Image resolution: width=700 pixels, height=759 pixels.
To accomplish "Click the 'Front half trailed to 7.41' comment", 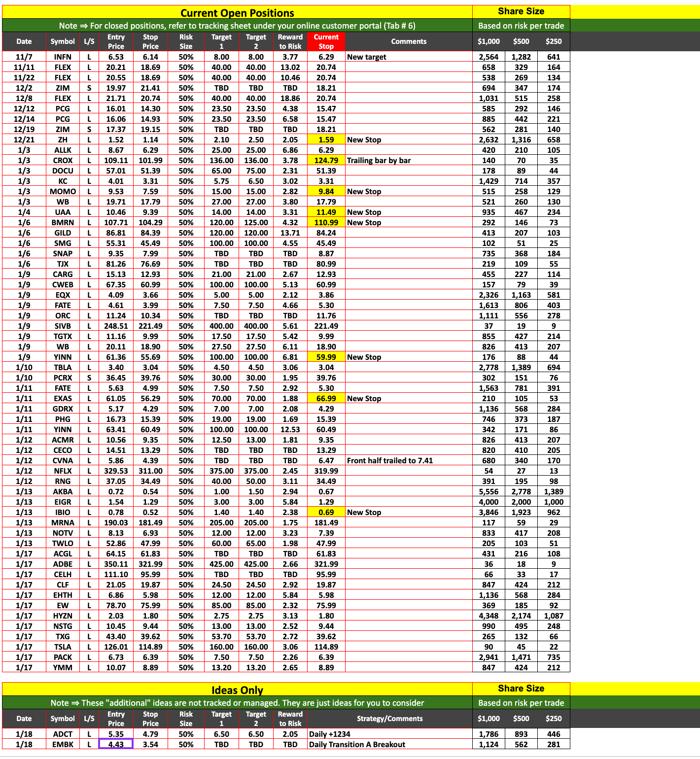I will point(389,460).
